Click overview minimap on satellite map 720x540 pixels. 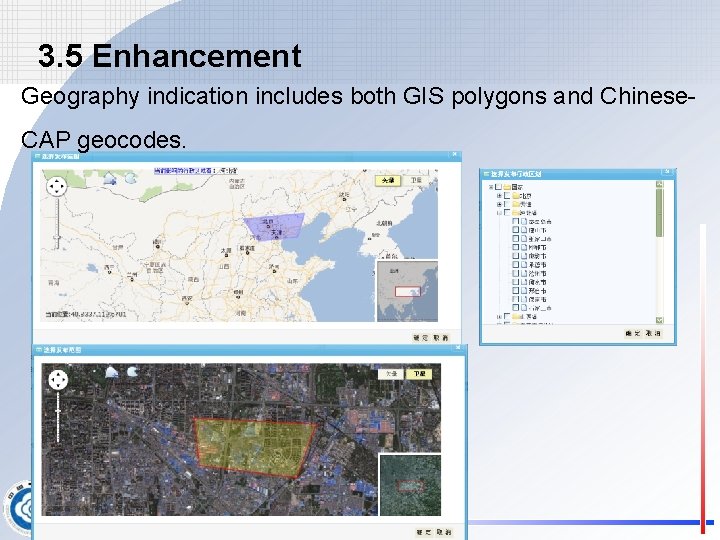[410, 485]
